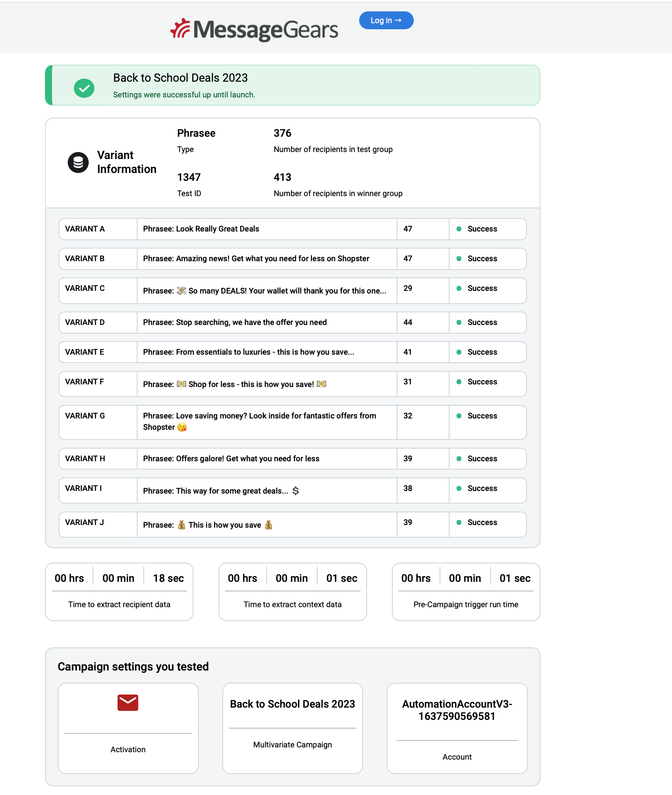Screen dimensions: 672x795
Task: Click the Success status text for Variant A
Action: (x=482, y=229)
